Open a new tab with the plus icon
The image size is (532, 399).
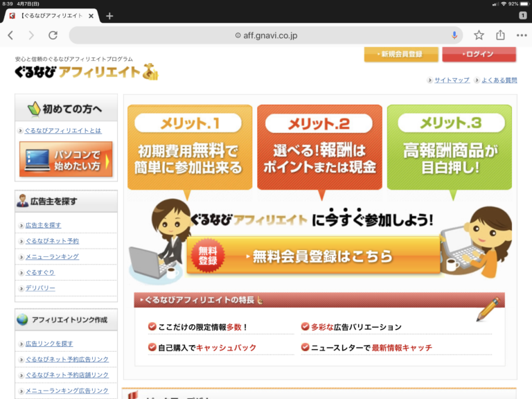coord(109,16)
